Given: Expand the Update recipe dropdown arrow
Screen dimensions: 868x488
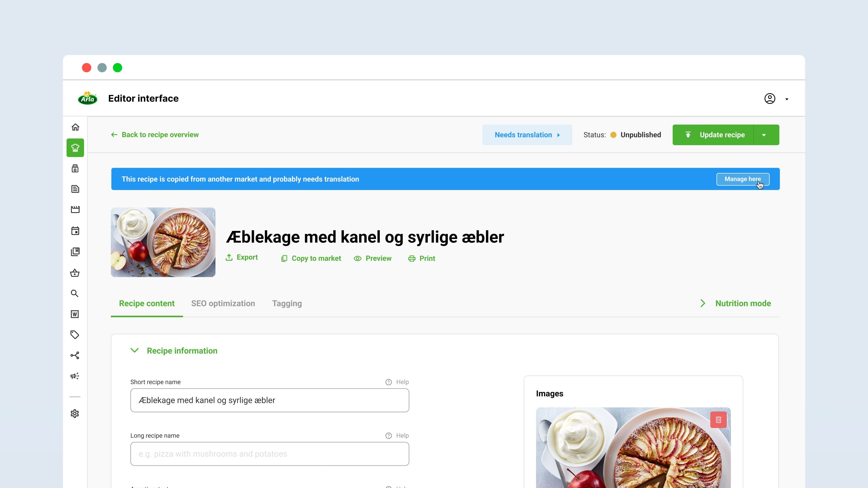Looking at the screenshot, I should [x=764, y=135].
